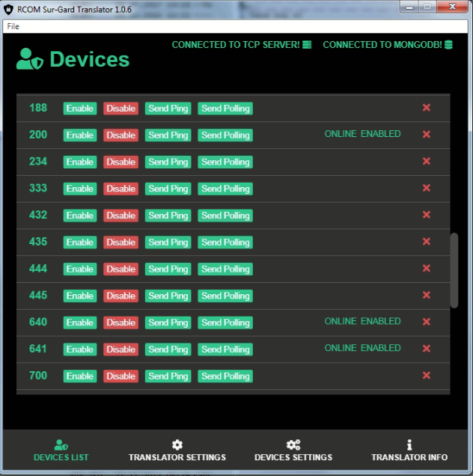Screen dimensions: 473x476
Task: Delete device 640 via red X
Action: (427, 322)
